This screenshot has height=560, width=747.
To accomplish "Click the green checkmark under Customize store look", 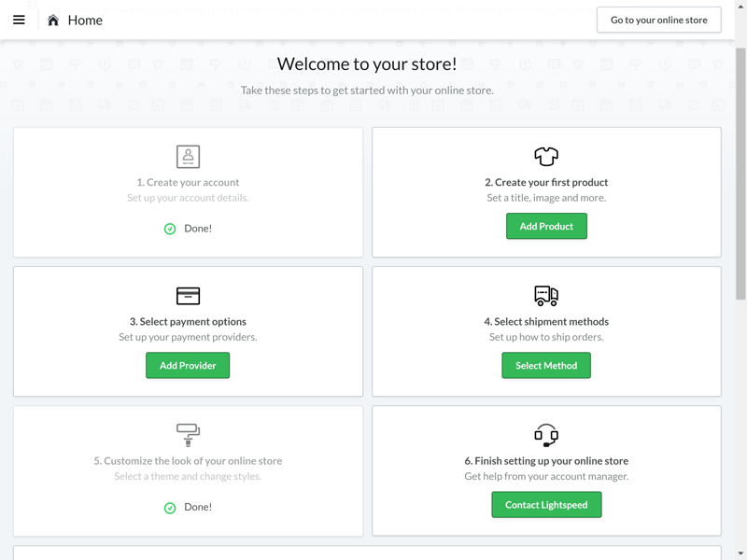I will click(x=170, y=508).
